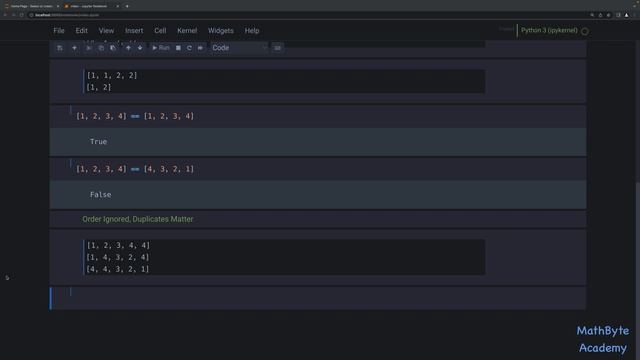Click the True output

tap(98, 142)
